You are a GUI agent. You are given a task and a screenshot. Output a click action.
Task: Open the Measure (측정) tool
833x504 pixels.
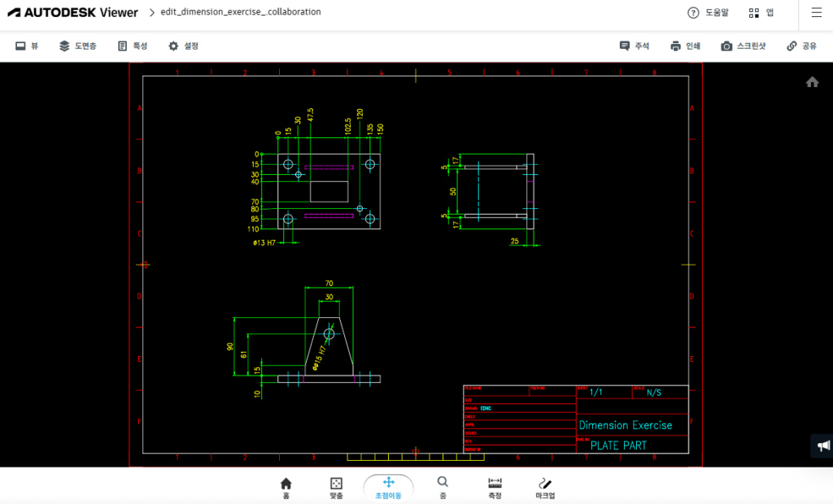point(495,487)
